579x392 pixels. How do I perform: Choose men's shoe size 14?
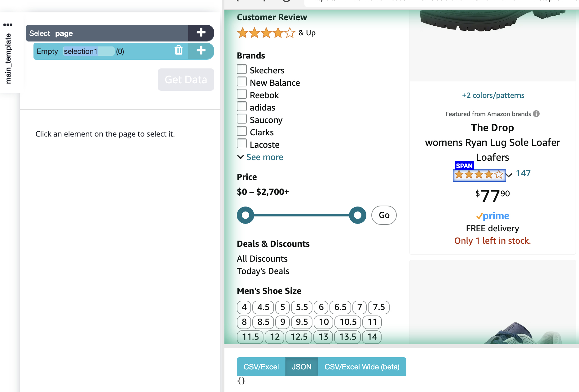click(x=372, y=337)
